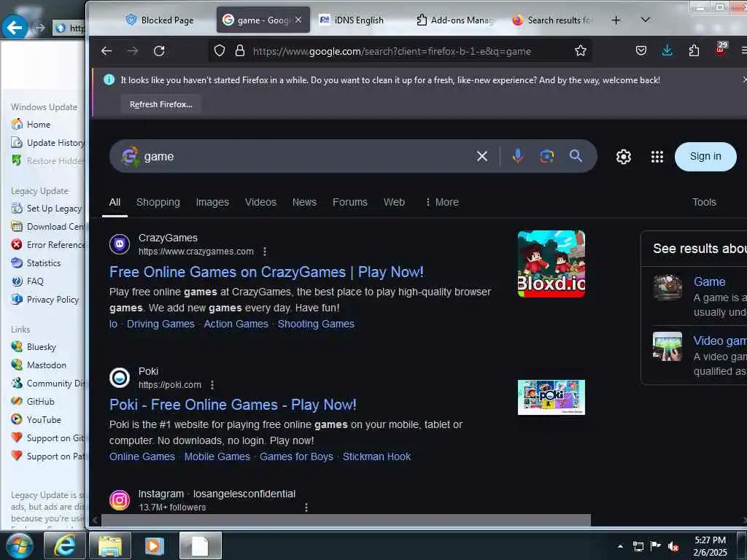747x560 pixels.
Task: Open Windows Start menu
Action: (x=18, y=545)
